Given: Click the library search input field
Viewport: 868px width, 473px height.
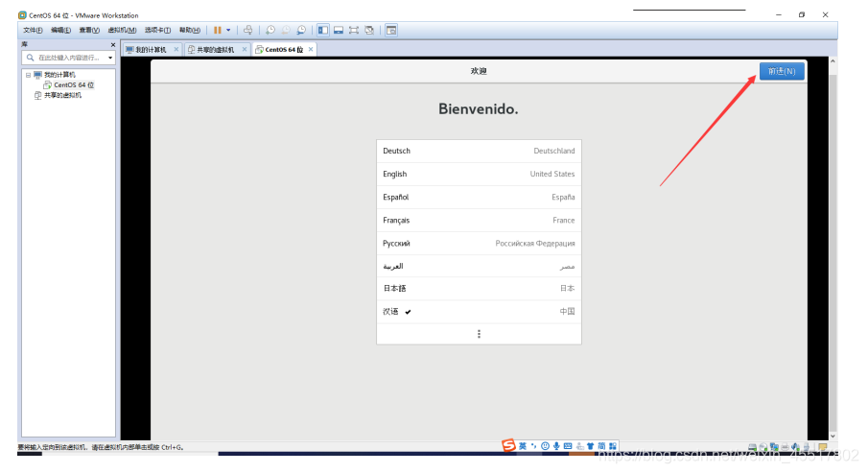Looking at the screenshot, I should [x=69, y=58].
